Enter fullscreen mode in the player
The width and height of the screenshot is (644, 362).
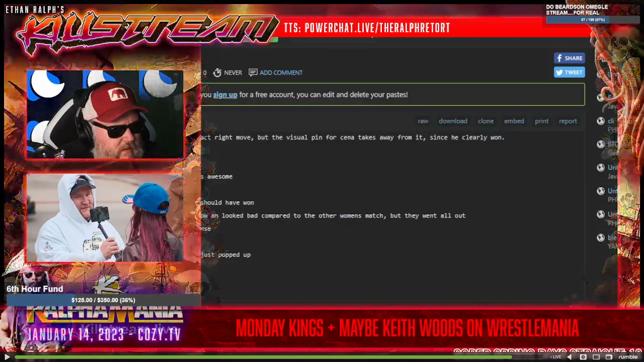coord(609,357)
